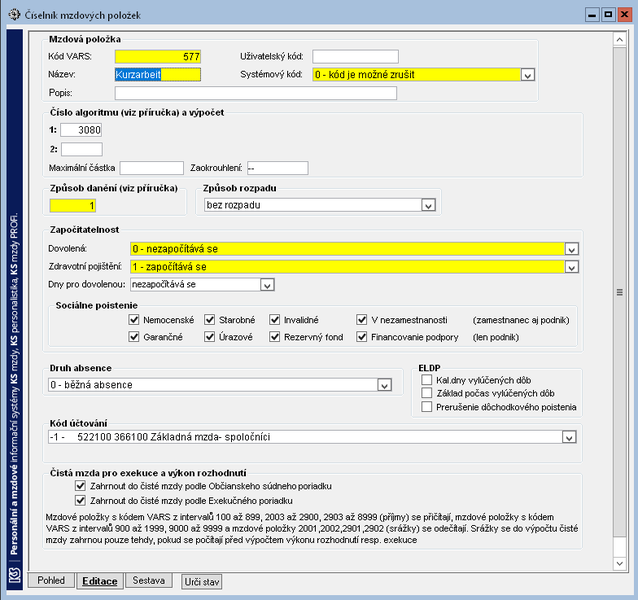The height and width of the screenshot is (600, 638).
Task: Expand Dny pro dovolenou dropdown
Action: (x=267, y=285)
